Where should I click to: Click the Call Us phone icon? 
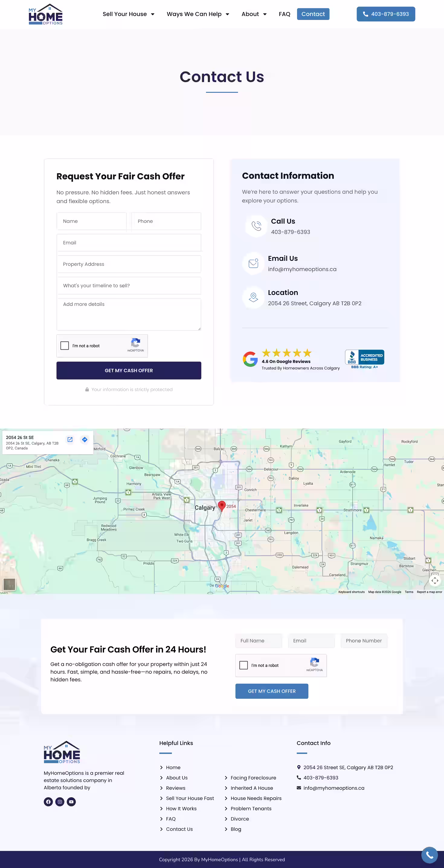tap(256, 226)
